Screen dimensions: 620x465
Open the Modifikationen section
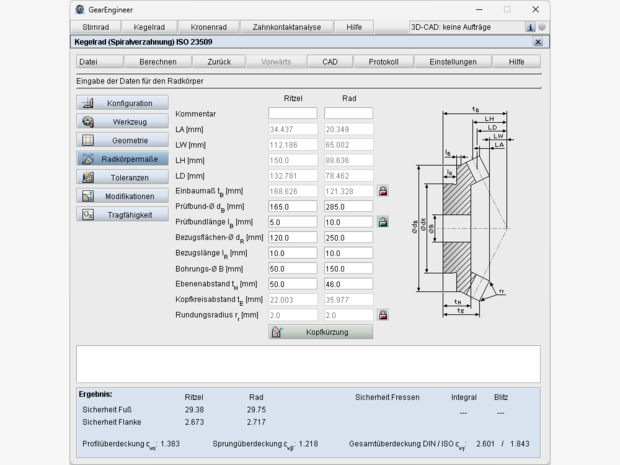[x=122, y=196]
